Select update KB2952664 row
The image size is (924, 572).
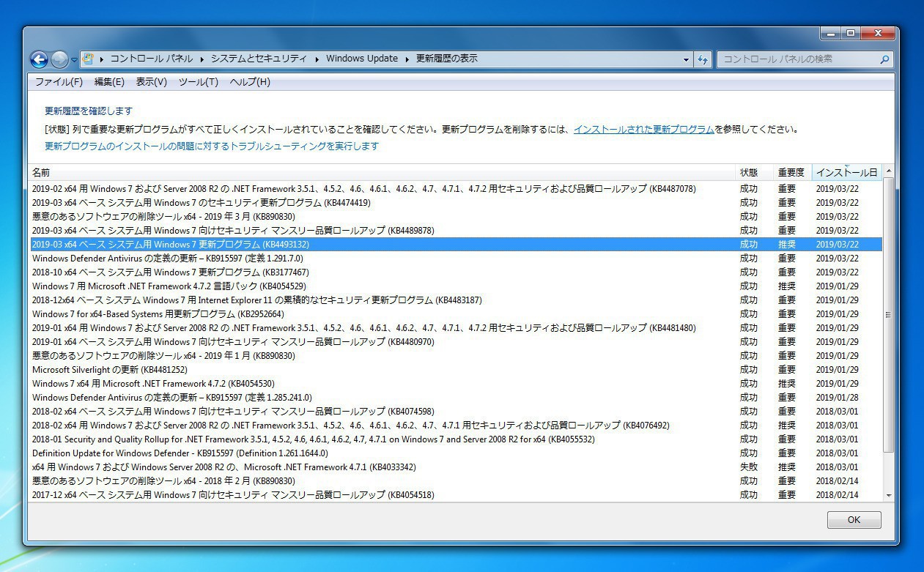coord(456,314)
